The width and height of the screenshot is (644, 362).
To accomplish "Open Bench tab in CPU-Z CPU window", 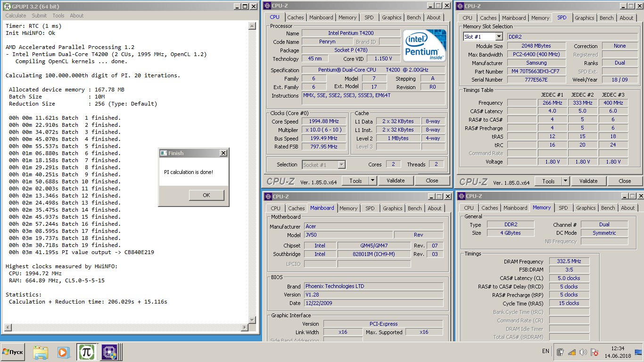I will 413,17.
